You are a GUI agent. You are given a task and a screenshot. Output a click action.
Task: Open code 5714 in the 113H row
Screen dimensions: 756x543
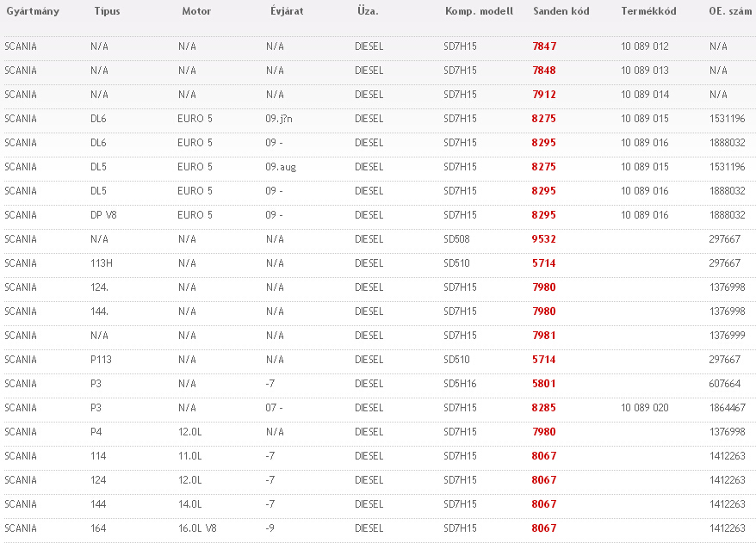tap(544, 263)
